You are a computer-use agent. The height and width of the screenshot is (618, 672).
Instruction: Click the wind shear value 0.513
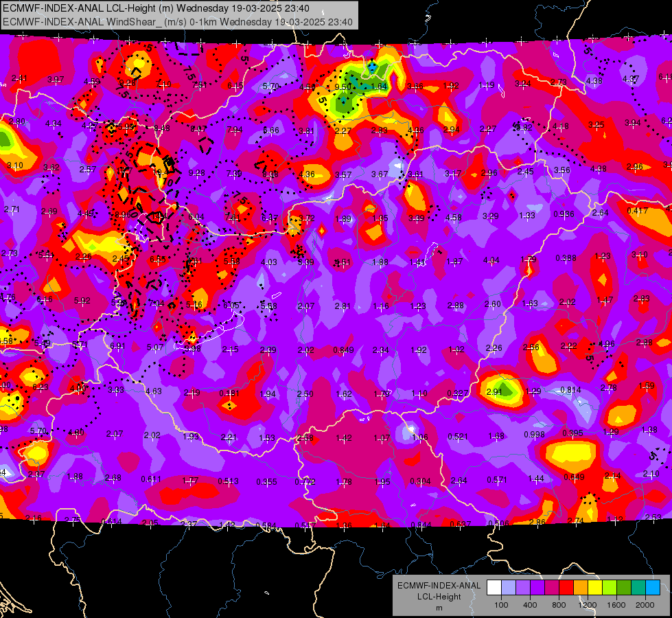point(229,481)
